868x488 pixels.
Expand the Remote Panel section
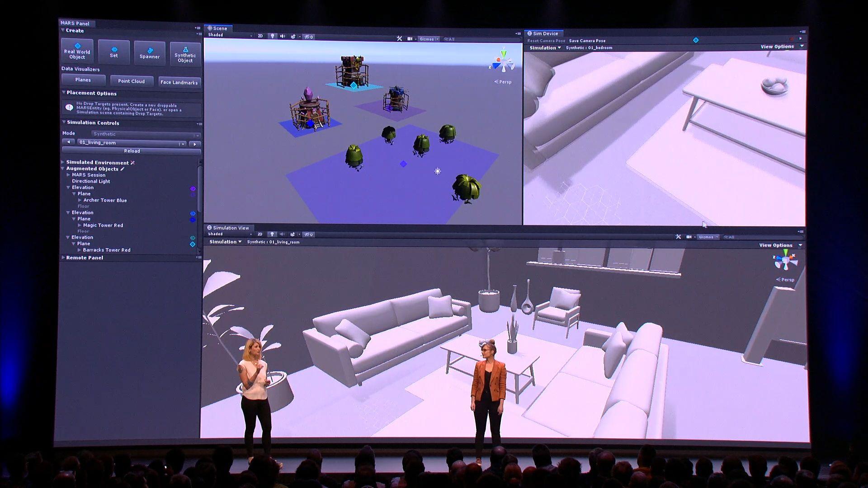tap(63, 258)
